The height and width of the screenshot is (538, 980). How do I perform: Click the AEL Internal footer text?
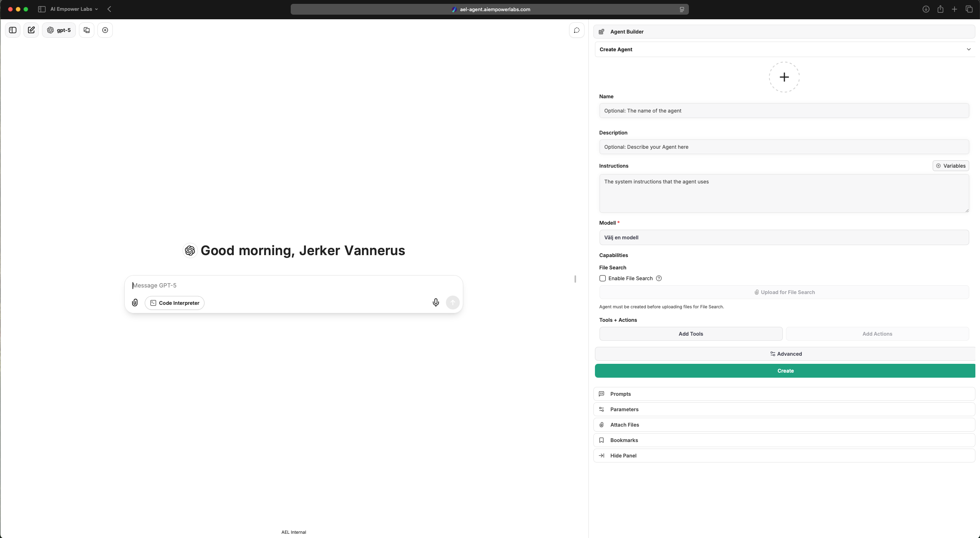[x=293, y=532]
